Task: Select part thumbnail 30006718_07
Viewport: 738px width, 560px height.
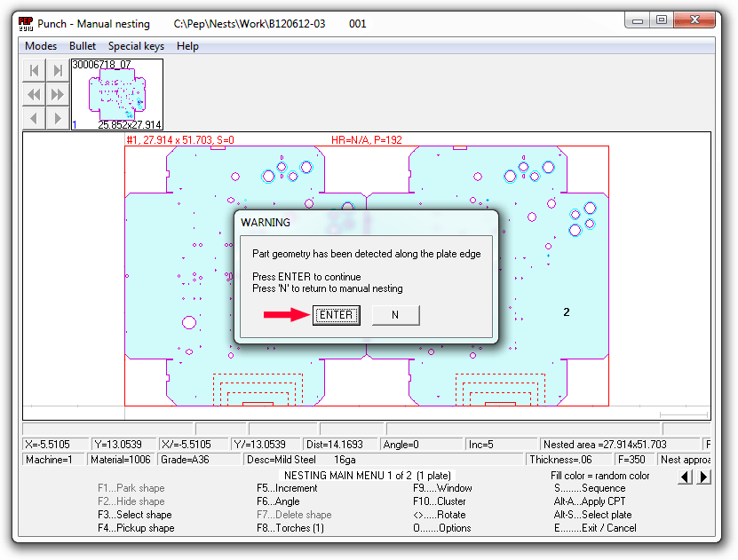Action: point(117,95)
